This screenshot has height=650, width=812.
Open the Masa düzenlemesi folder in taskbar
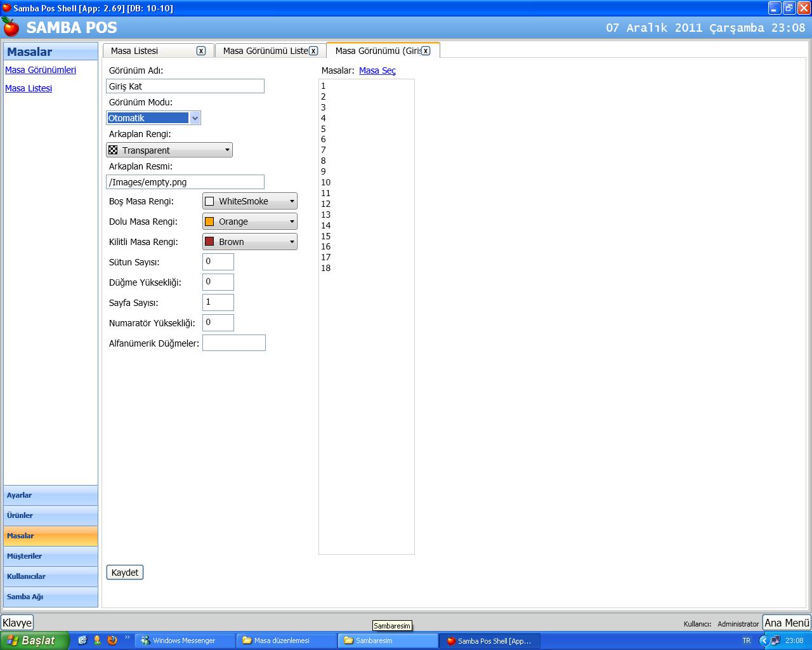click(x=286, y=640)
